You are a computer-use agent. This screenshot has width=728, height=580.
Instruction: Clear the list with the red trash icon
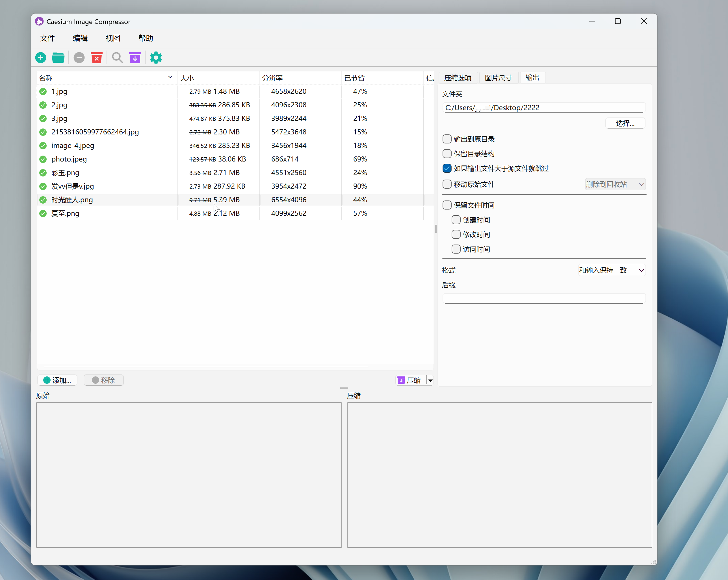coord(97,58)
